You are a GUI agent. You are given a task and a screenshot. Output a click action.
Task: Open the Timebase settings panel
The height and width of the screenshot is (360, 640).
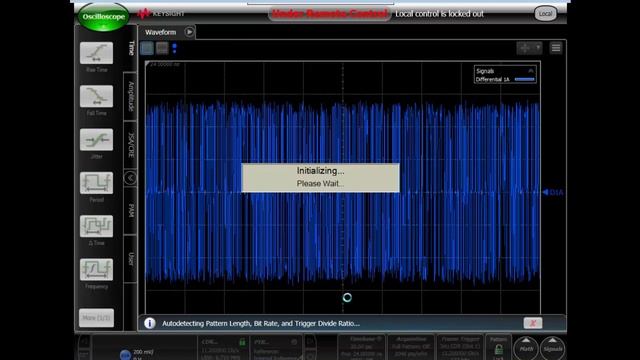362,347
